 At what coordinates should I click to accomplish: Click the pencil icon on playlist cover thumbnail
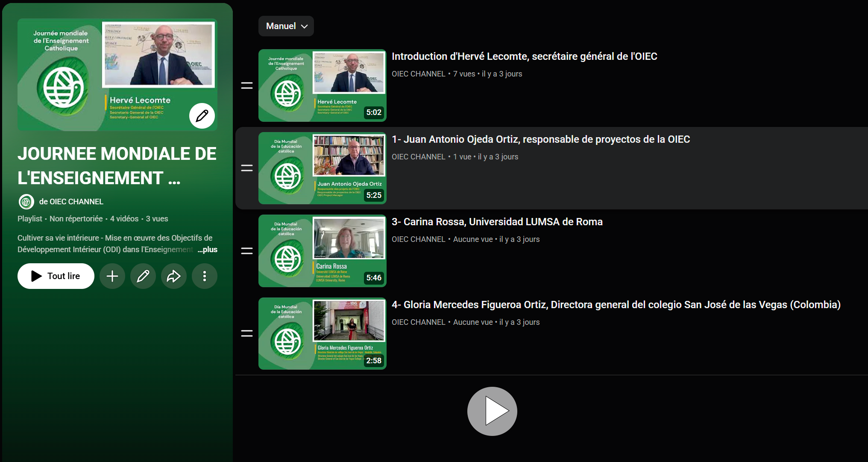[202, 115]
